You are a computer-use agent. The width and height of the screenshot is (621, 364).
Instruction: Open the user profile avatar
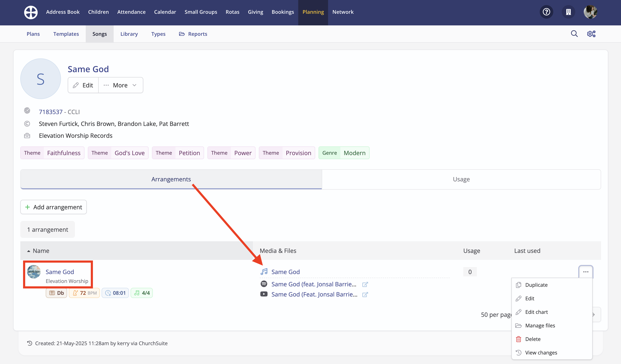click(x=590, y=12)
